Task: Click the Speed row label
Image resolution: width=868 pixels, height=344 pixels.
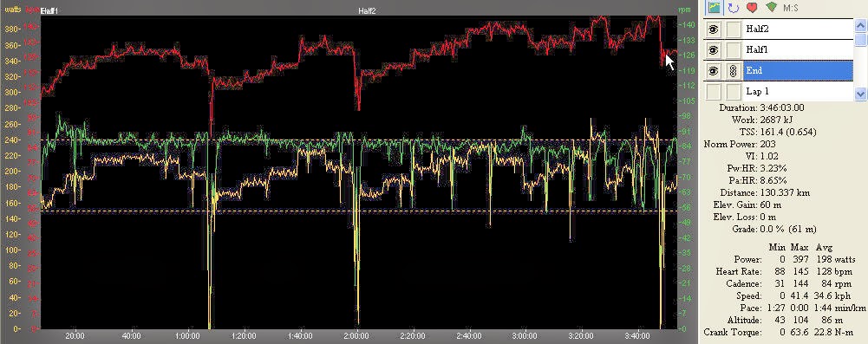Action: point(748,295)
